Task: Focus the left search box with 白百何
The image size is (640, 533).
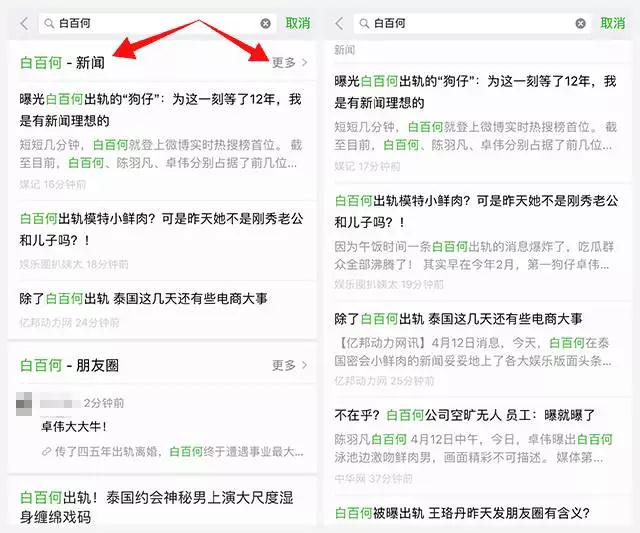Action: (x=158, y=24)
